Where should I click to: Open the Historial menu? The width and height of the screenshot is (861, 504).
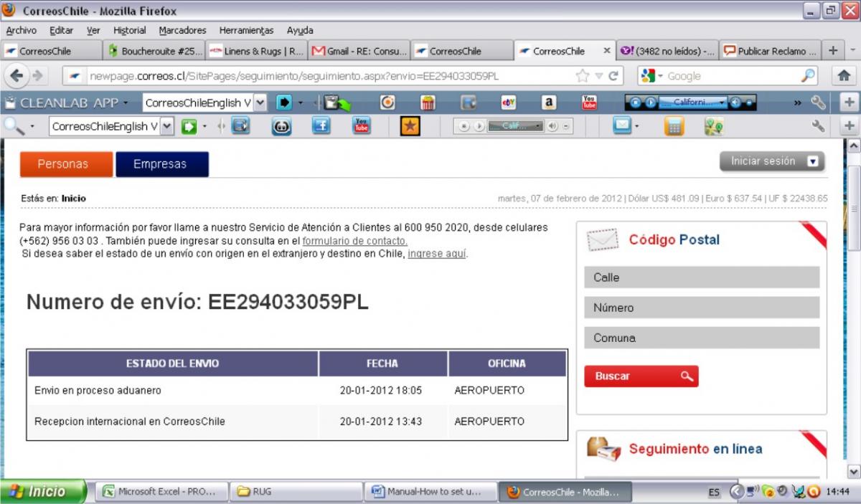(129, 30)
